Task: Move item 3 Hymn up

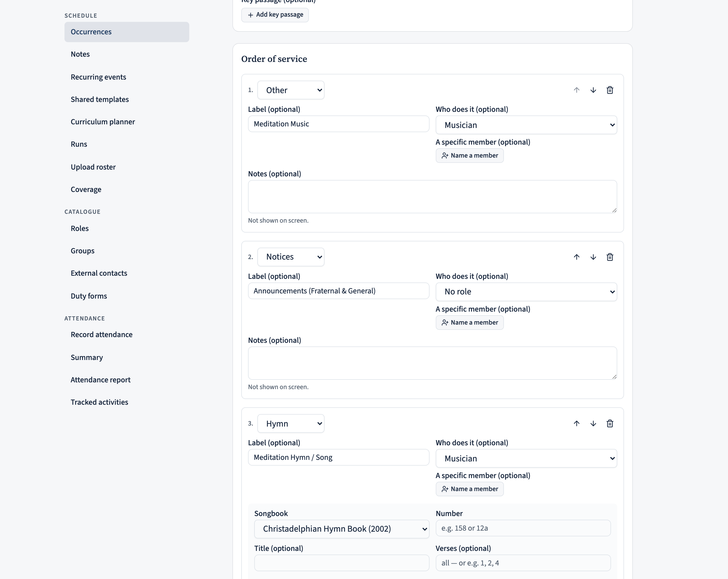Action: [x=576, y=424]
